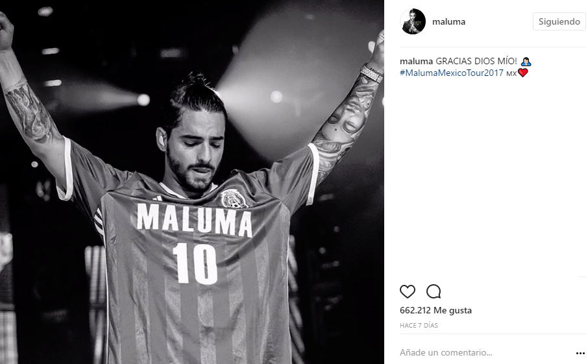This screenshot has height=364, width=588.
Task: View the 662.212 Me gusta likes list
Action: pos(435,310)
